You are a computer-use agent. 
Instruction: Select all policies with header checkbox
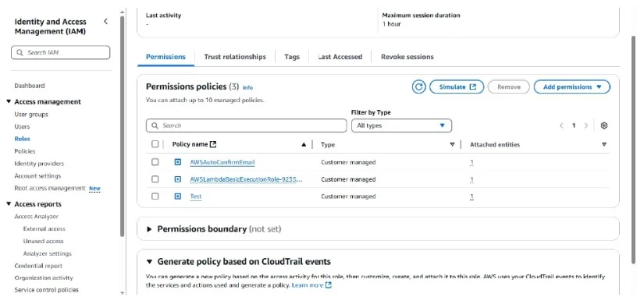click(155, 144)
